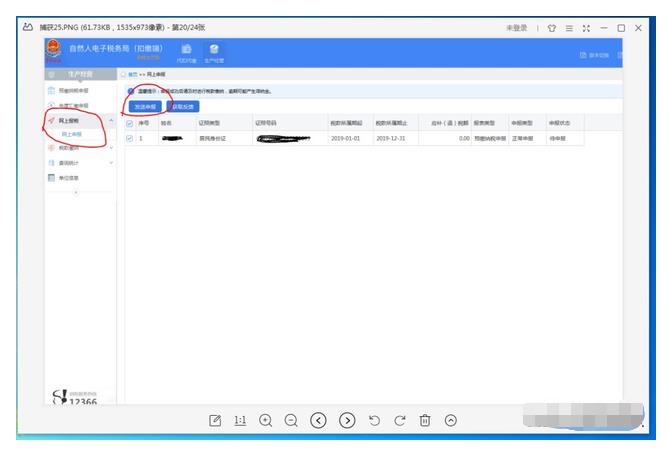Collapse the 网上报税 sidebar section
Viewport: 669px width, 452px height.
coord(110,120)
